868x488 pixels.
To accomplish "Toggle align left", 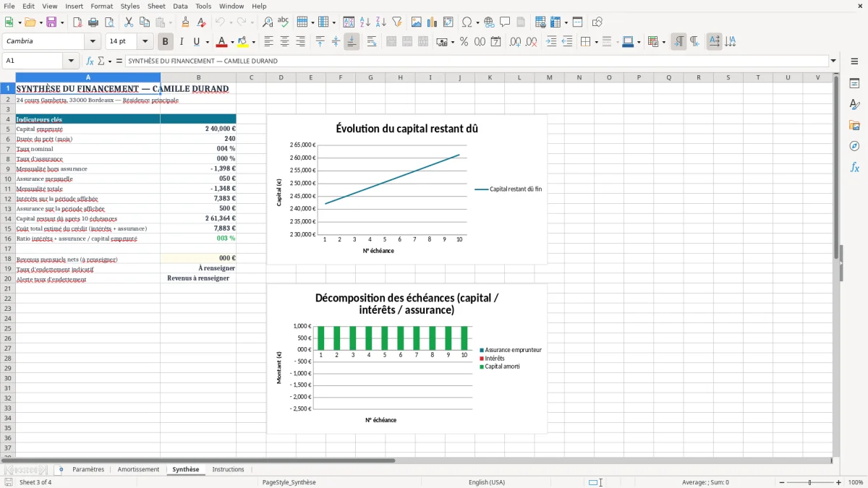I will (x=268, y=42).
